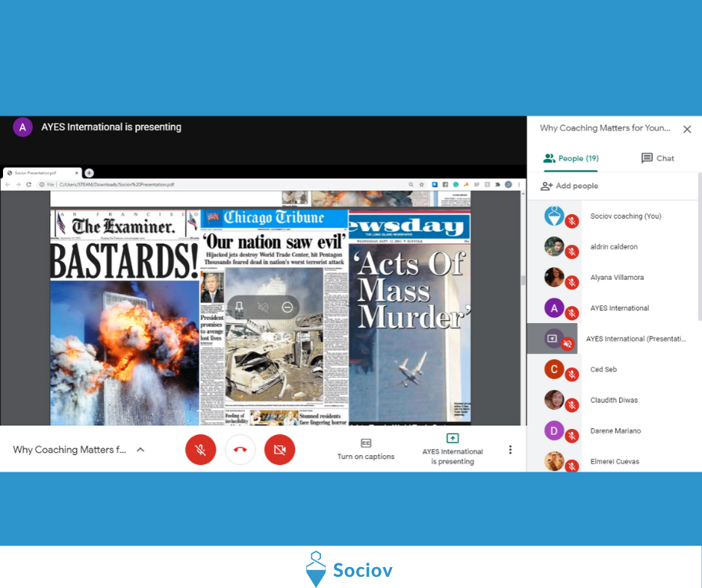The image size is (702, 588).
Task: Select Alyana Villamora in the people list
Action: pyautogui.click(x=612, y=278)
